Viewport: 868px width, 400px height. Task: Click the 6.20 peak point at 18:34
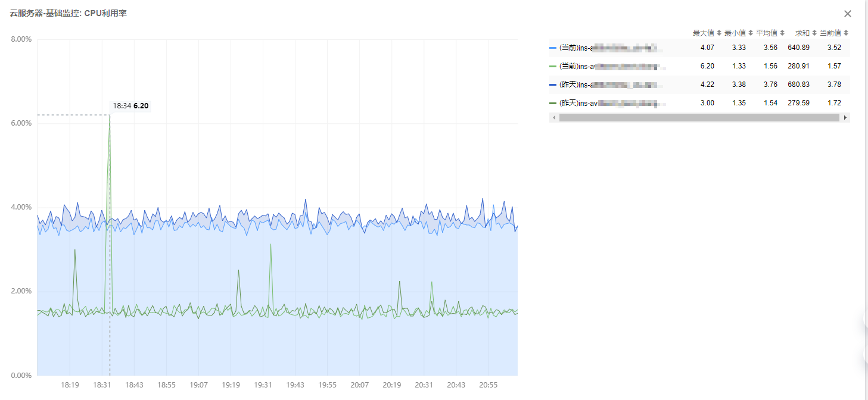click(110, 115)
